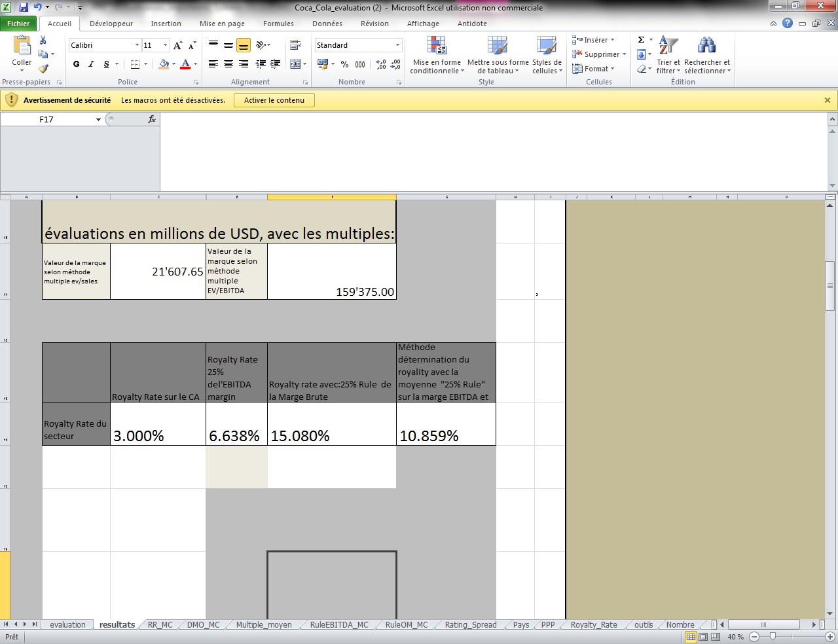Click the add decimal places icon
838x644 pixels.
click(381, 64)
